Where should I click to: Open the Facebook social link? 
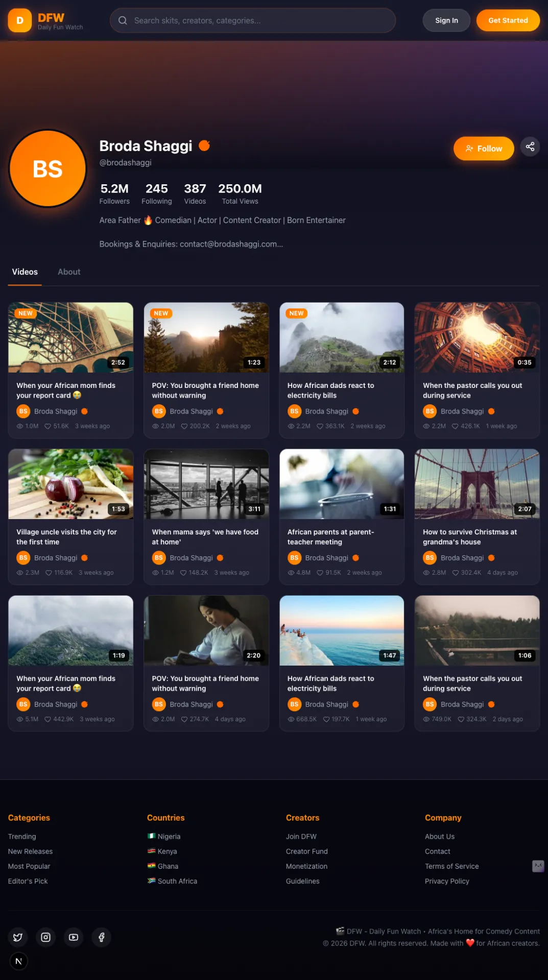pos(101,937)
